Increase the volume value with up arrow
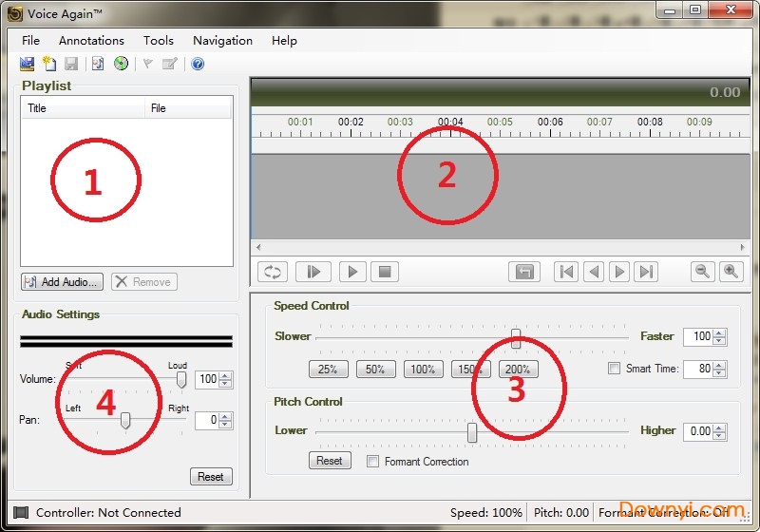The height and width of the screenshot is (532, 760). [225, 375]
